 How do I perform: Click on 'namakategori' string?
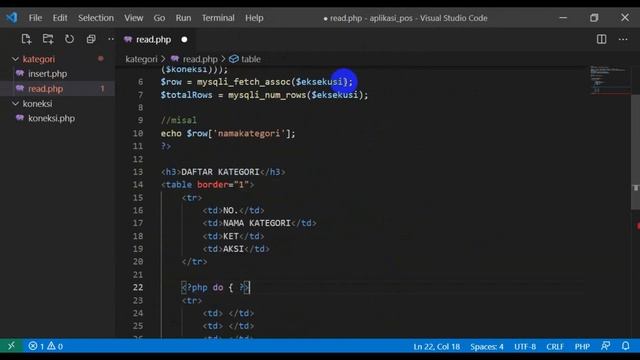click(249, 133)
